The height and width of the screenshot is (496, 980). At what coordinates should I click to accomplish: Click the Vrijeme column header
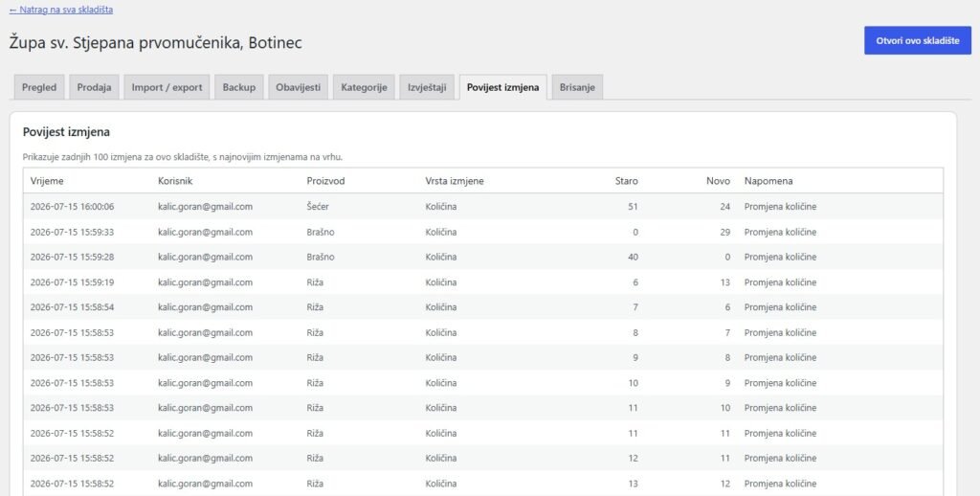(x=47, y=181)
